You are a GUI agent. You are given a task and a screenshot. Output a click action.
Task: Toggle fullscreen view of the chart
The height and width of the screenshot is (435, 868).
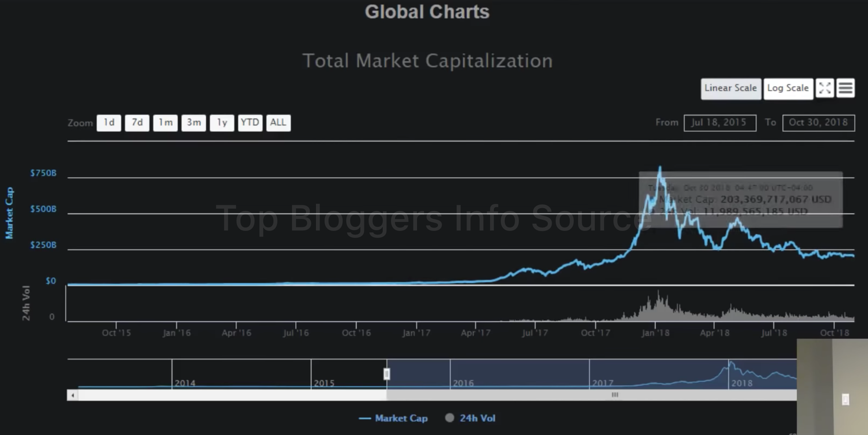click(x=825, y=88)
